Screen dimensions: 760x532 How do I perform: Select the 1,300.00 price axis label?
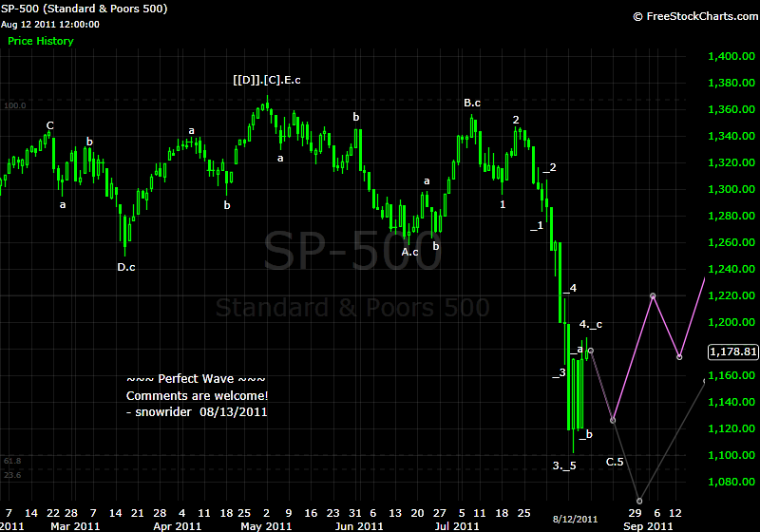[x=731, y=189]
